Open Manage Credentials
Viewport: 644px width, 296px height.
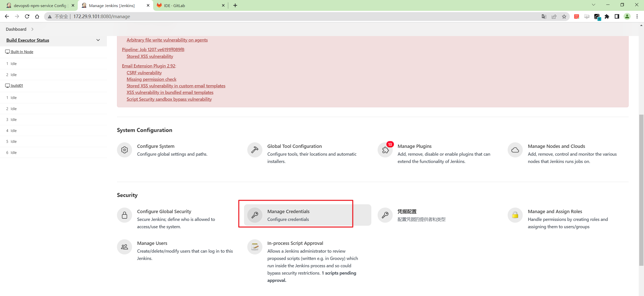[x=288, y=211]
